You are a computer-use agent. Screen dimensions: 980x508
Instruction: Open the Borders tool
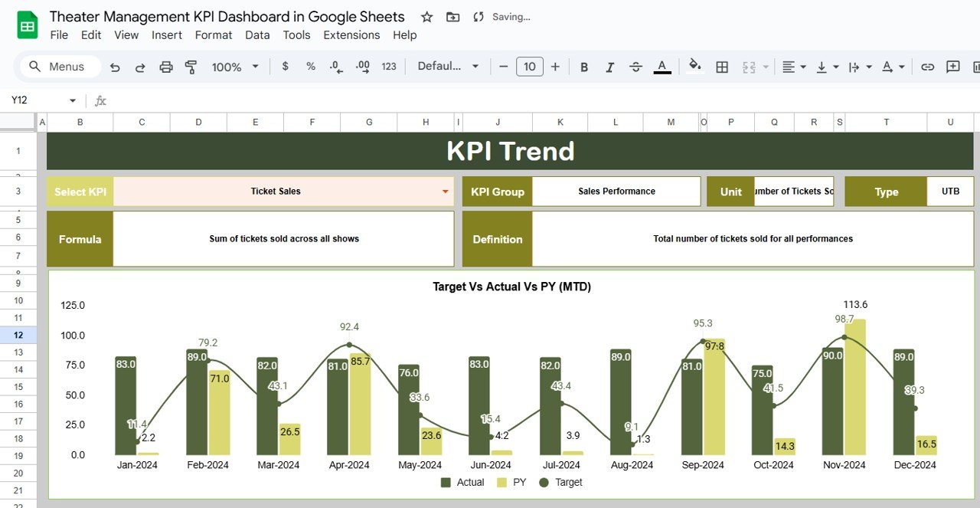(721, 67)
